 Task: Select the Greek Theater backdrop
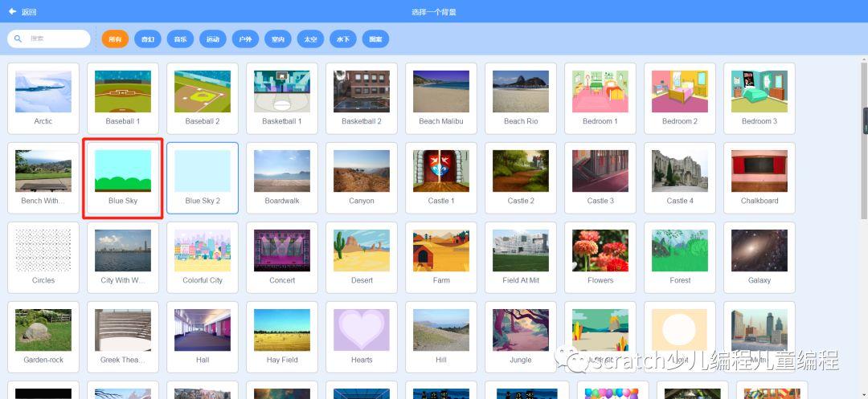[x=123, y=337]
